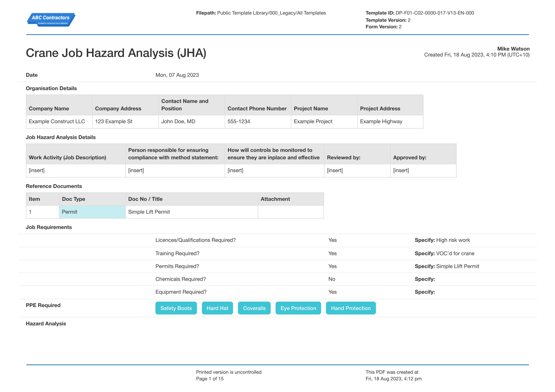Select the Safety Boots PPE tag

pos(176,308)
